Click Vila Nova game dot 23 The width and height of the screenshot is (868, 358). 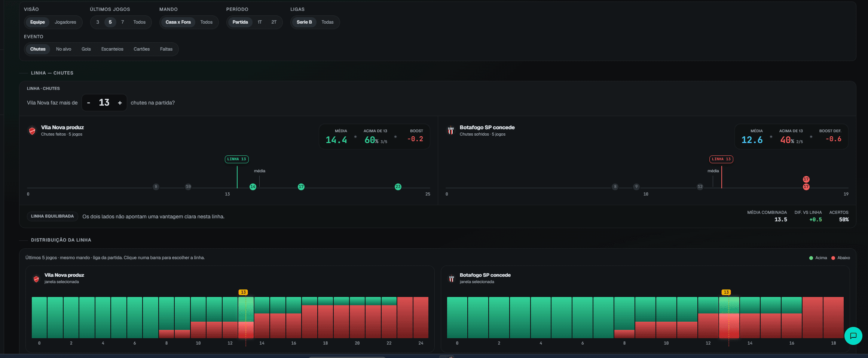coord(398,187)
